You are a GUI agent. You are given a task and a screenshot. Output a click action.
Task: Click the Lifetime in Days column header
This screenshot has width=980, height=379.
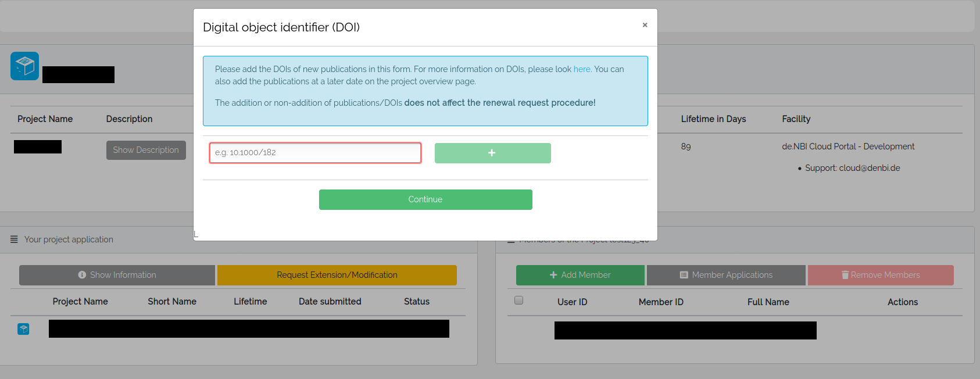pyautogui.click(x=713, y=119)
